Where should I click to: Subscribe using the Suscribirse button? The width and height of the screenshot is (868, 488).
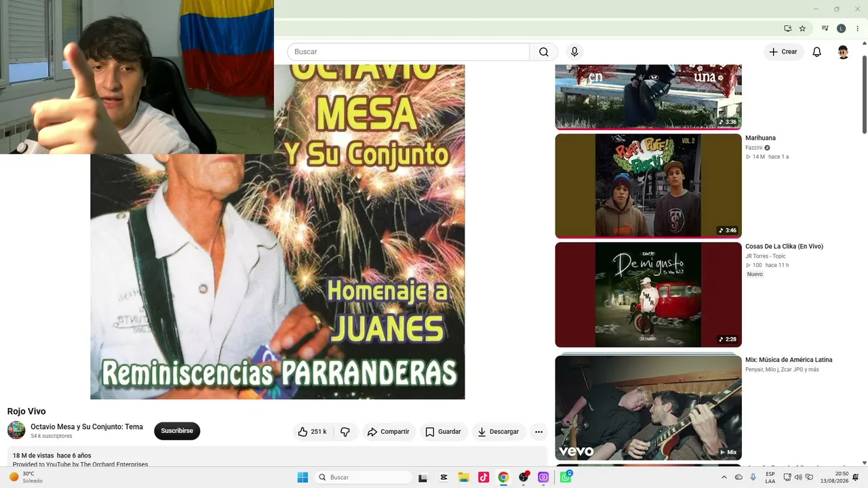(x=177, y=431)
